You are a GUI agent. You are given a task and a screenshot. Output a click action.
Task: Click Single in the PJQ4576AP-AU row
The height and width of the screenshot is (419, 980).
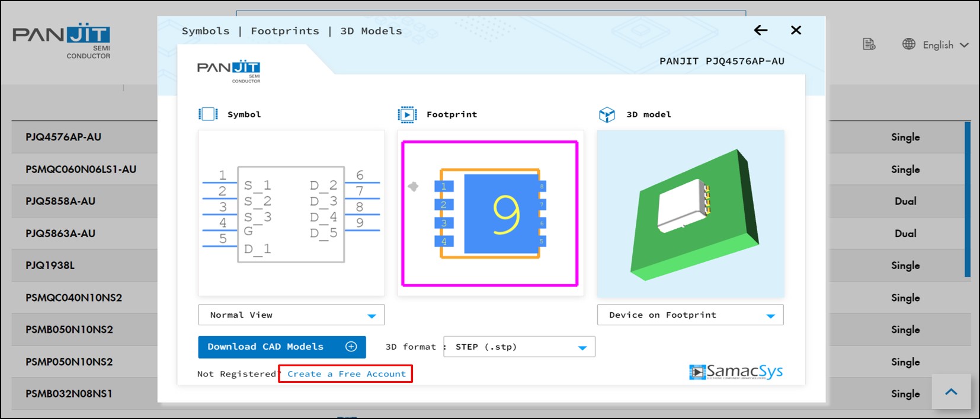[x=905, y=137]
